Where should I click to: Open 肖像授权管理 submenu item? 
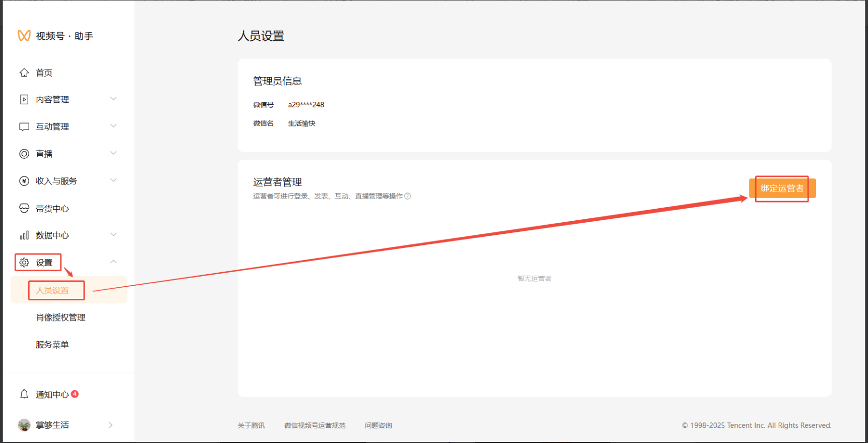click(60, 318)
